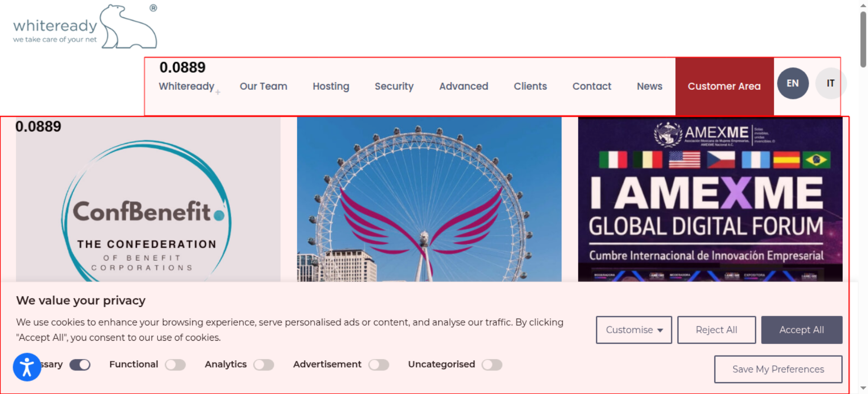Open the Hosting menu item
This screenshot has width=868, height=394.
point(331,86)
